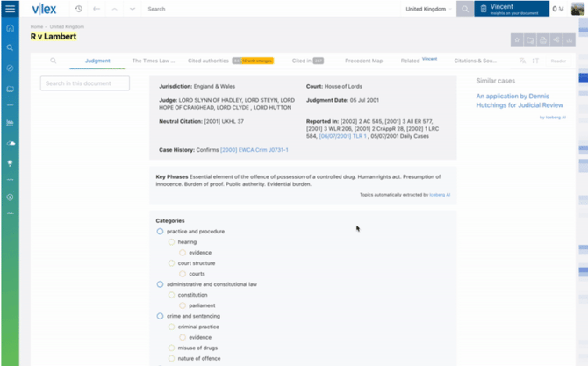588x366 pixels.
Task: Select the 'misuse of drugs' category circle
Action: point(171,348)
